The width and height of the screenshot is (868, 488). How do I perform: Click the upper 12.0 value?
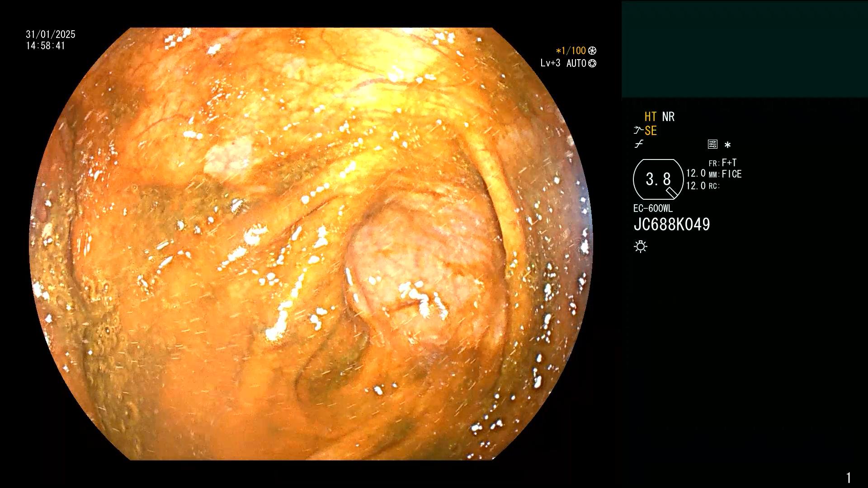tap(696, 174)
